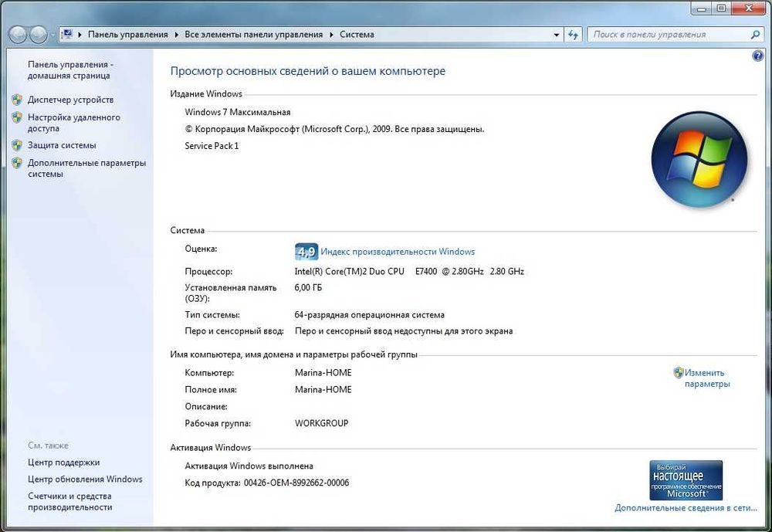Image resolution: width=772 pixels, height=532 pixels.
Task: Click the WORKGROUP value
Action: pos(321,423)
